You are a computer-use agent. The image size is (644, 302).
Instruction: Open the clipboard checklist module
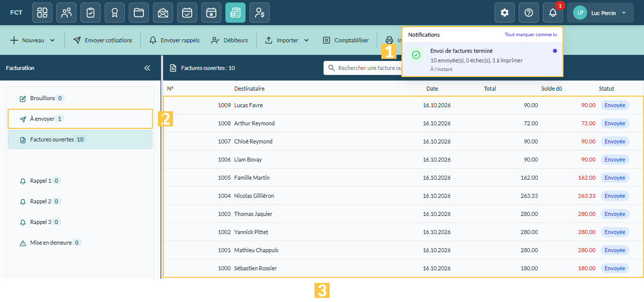click(91, 13)
